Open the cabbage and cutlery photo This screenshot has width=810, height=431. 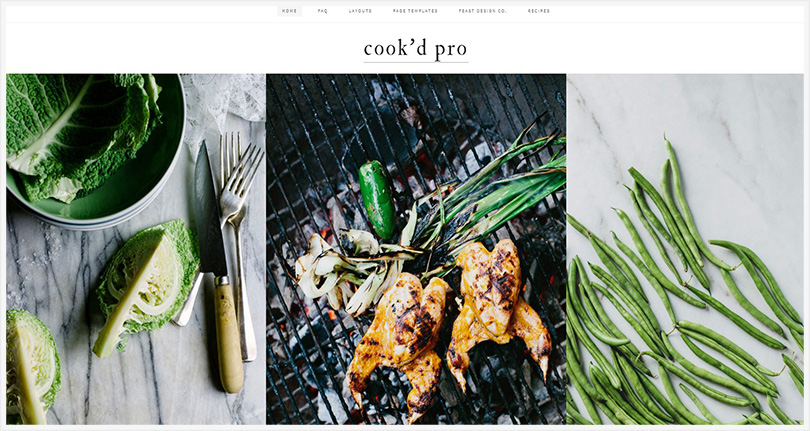(x=136, y=249)
